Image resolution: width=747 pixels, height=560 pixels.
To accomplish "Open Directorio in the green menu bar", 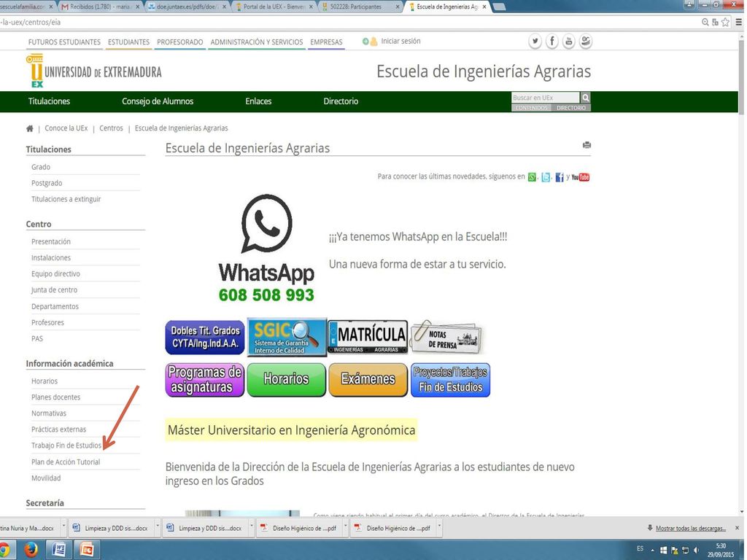I will [341, 101].
